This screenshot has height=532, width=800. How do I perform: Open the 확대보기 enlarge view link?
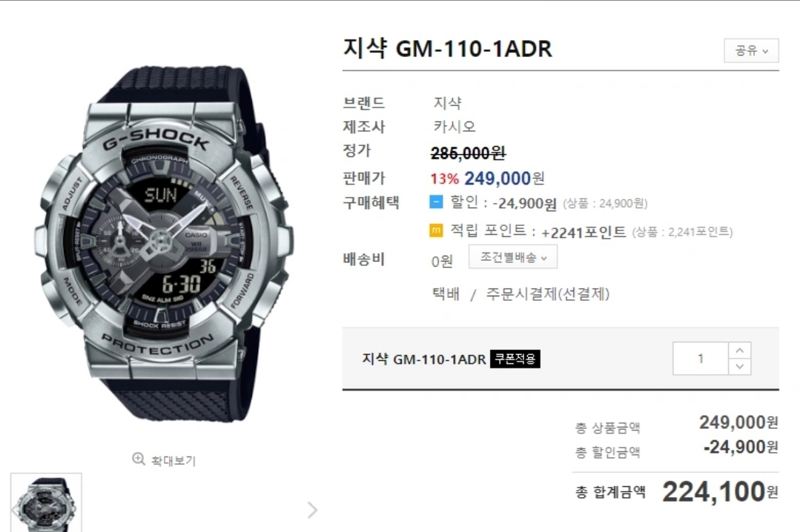click(164, 459)
